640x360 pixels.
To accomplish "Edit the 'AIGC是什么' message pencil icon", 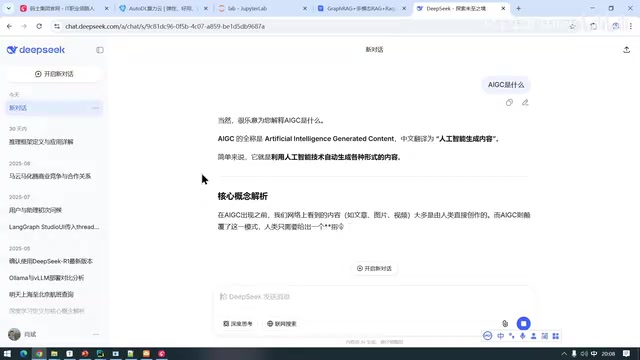I will [x=525, y=102].
